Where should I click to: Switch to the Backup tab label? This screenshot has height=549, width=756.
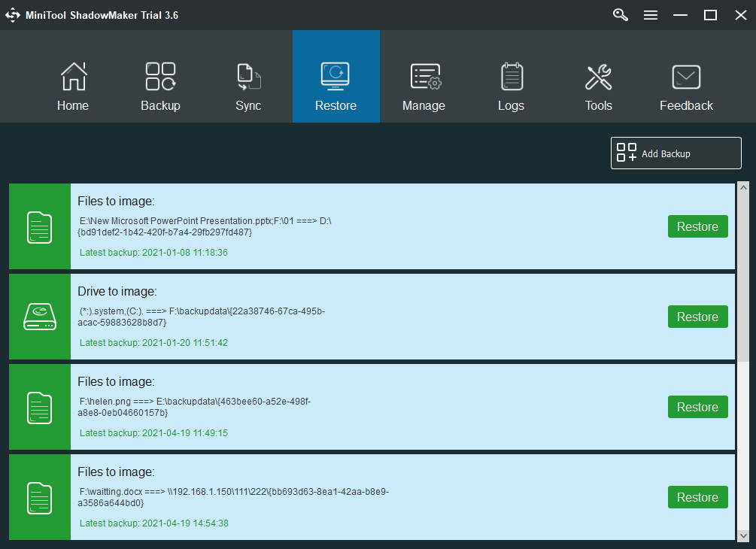(x=160, y=106)
